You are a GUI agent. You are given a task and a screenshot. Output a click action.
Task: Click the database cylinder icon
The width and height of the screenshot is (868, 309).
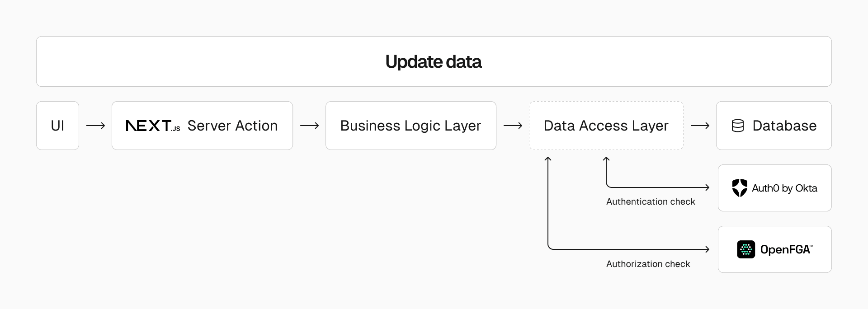tap(737, 126)
